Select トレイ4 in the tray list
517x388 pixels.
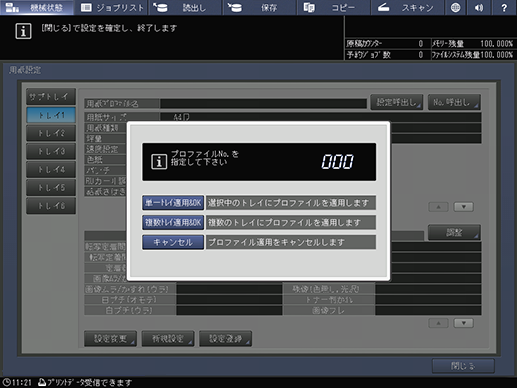51,170
